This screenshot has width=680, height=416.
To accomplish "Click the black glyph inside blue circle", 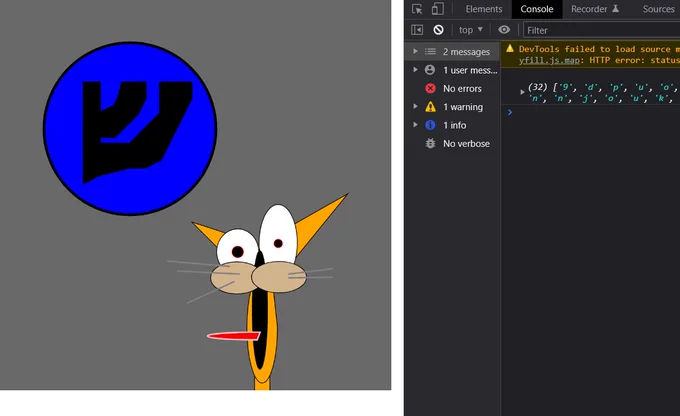I will (x=137, y=131).
